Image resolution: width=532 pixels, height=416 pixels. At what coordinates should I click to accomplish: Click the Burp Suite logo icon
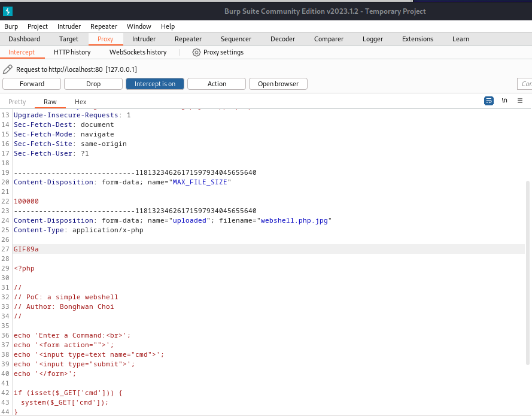click(x=7, y=11)
